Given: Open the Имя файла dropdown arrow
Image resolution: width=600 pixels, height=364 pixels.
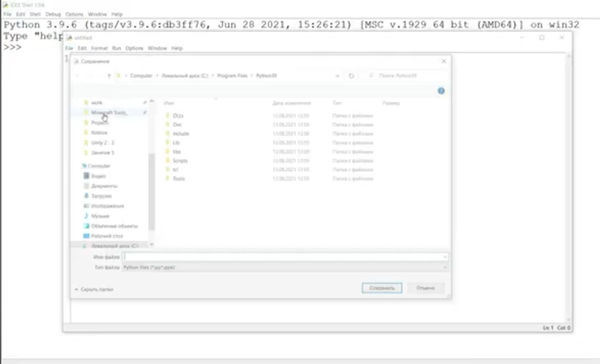Looking at the screenshot, I should pos(445,257).
